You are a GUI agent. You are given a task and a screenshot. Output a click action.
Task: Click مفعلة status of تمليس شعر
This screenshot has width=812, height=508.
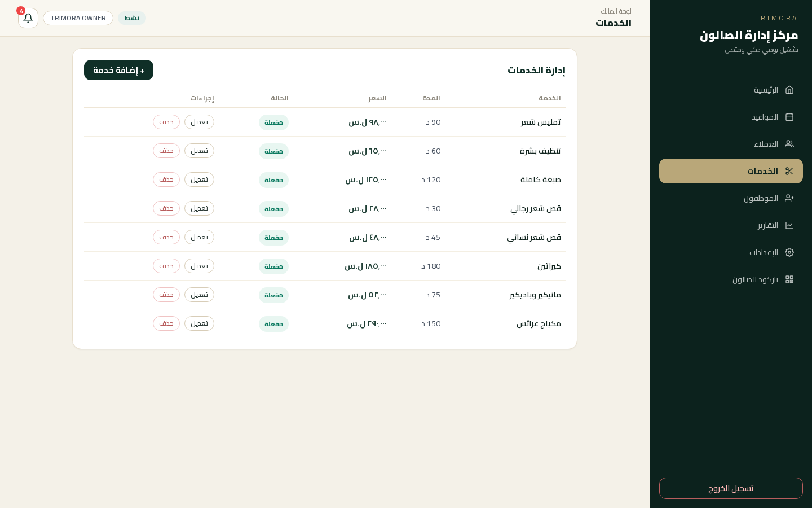273,122
